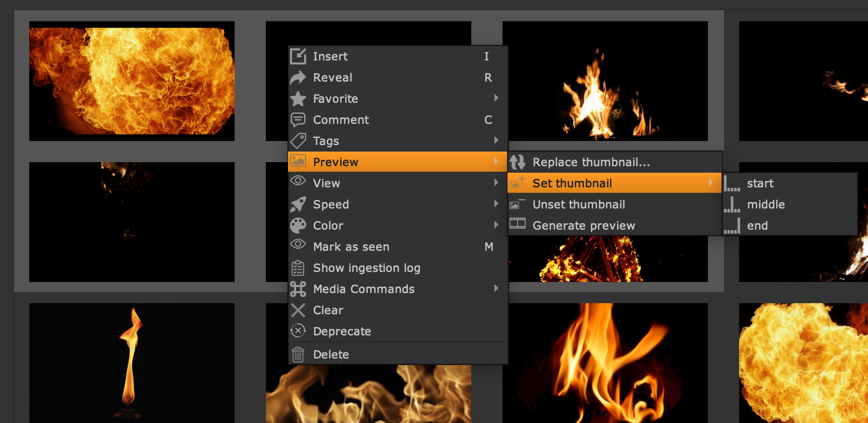Expand the Tags submenu arrow

tap(496, 140)
